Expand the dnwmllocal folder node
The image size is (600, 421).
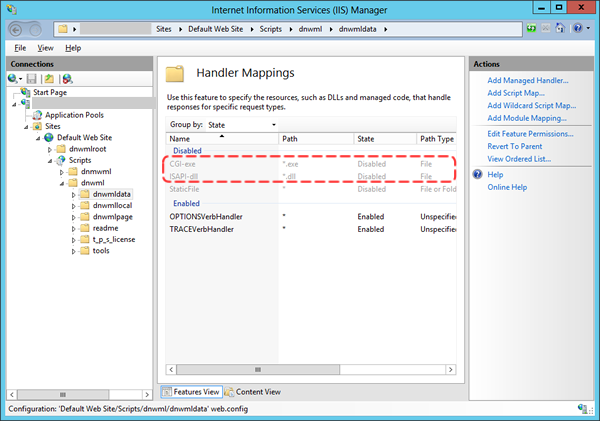pyautogui.click(x=73, y=206)
